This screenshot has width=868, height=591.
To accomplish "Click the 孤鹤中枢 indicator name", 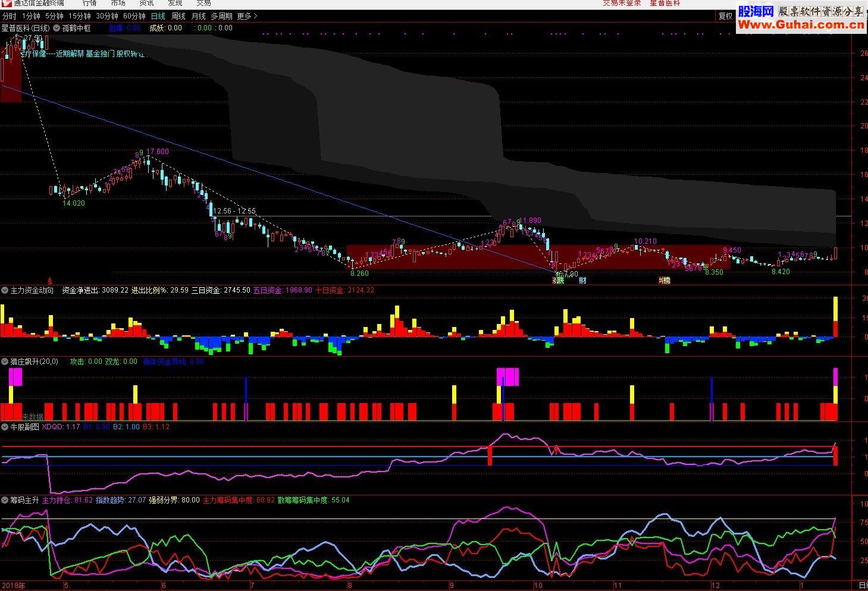I will pos(77,28).
